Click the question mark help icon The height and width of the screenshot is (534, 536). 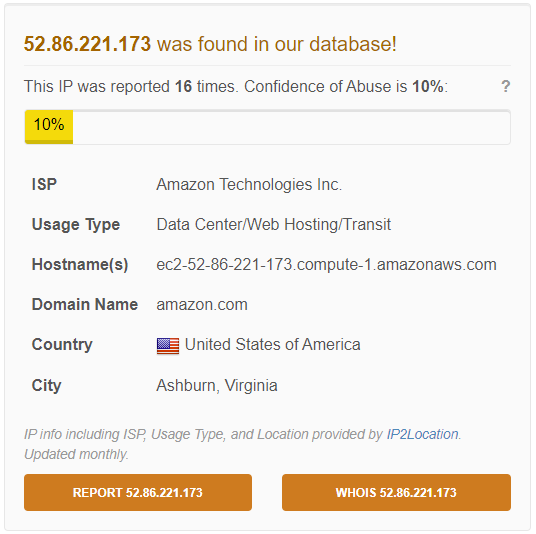[505, 86]
